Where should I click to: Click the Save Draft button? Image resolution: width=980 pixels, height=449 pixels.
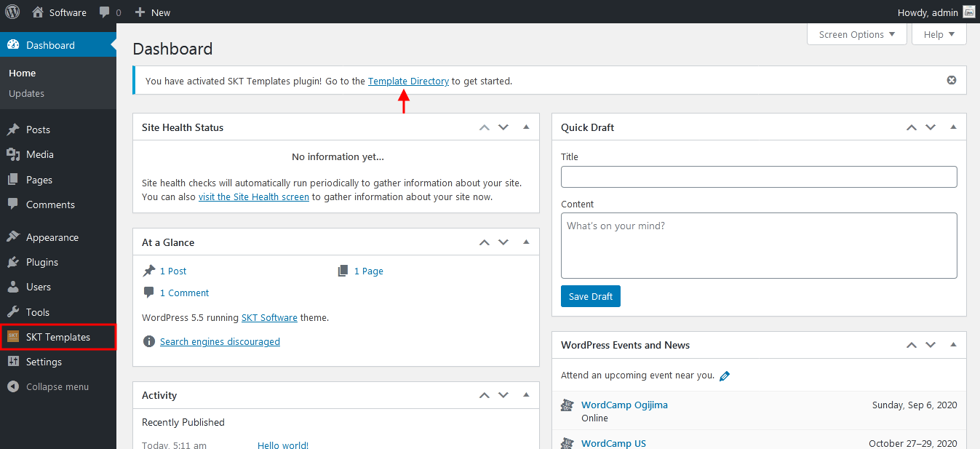click(x=591, y=296)
